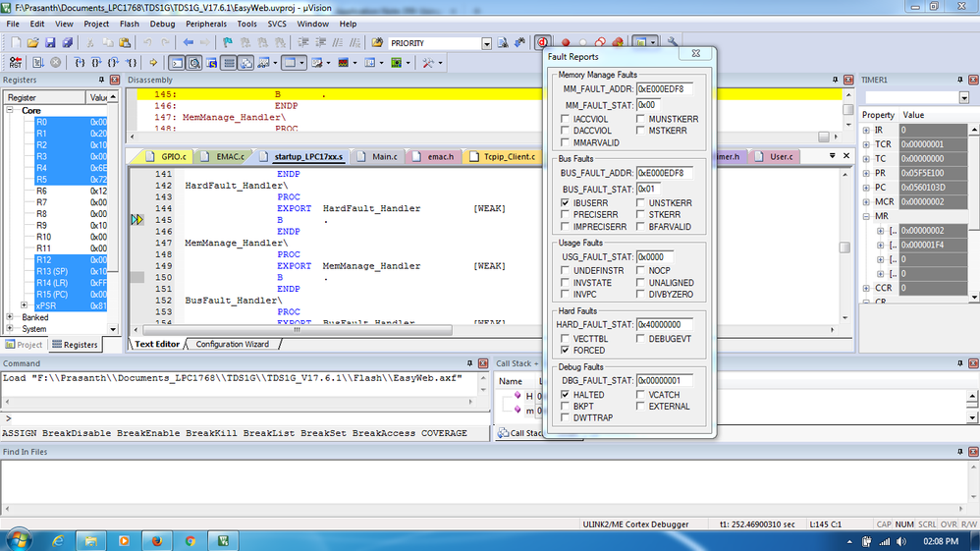Open the PRIORITY search combo dropdown
The width and height of the screenshot is (980, 551).
pos(486,43)
